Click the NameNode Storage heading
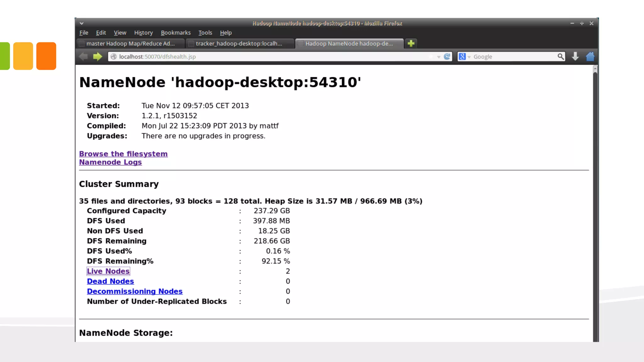Viewport: 644px width, 362px height. [x=126, y=333]
